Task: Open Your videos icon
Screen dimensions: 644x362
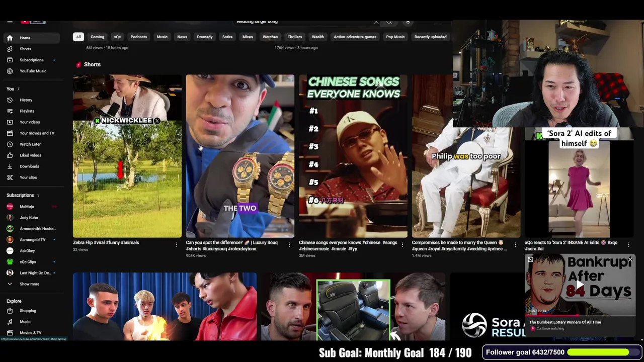Action: pos(10,122)
